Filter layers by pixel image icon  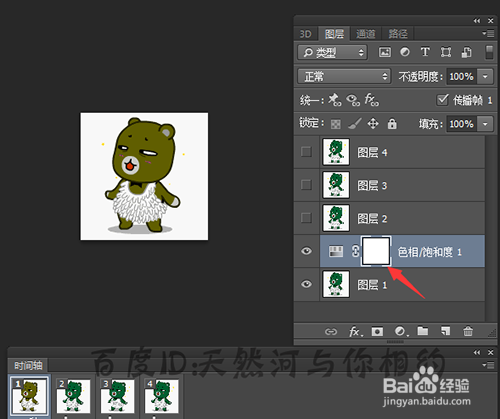385,52
